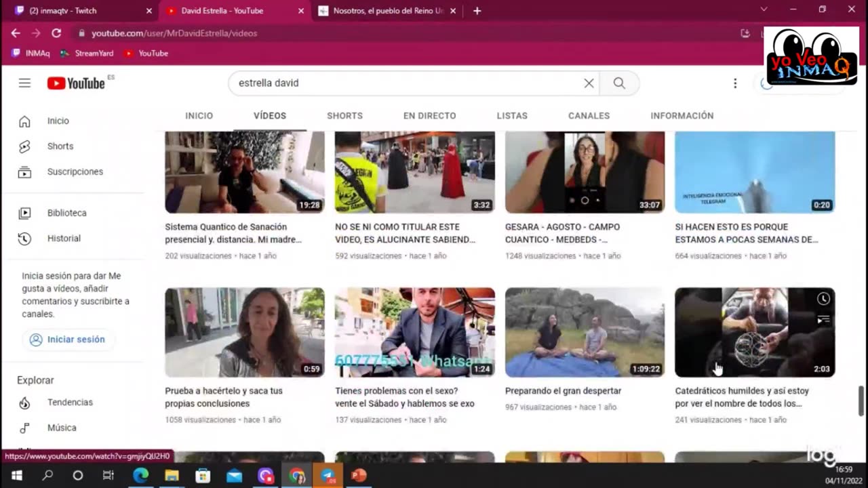Open File Explorer from taskbar

click(x=172, y=476)
